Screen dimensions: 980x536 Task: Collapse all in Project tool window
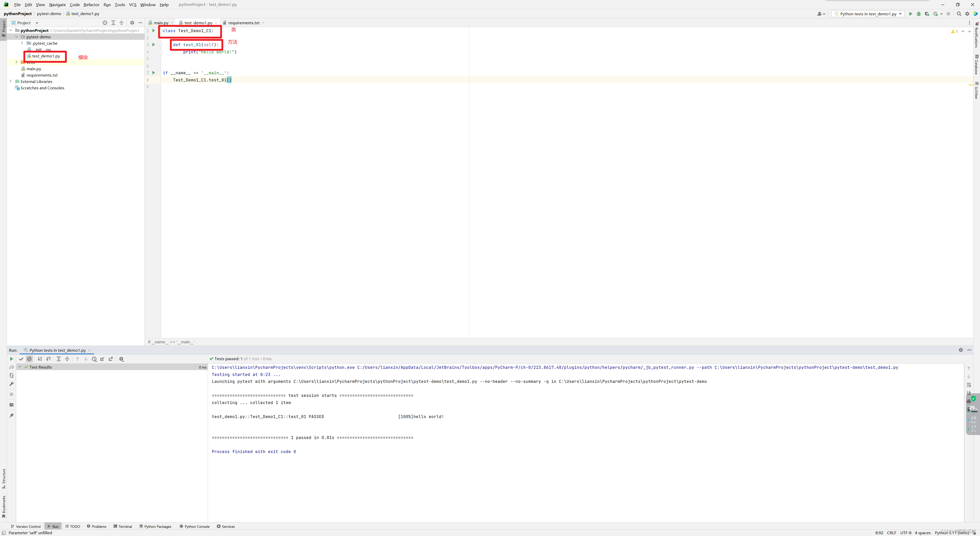tap(122, 23)
